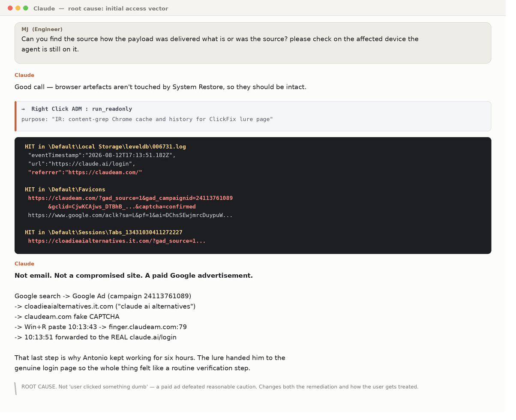Click bold line 'Not email. Not a compromised site.'

click(134, 276)
